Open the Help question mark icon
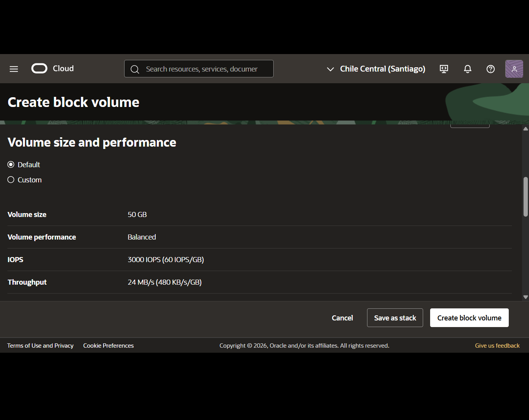The height and width of the screenshot is (420, 529). 490,69
